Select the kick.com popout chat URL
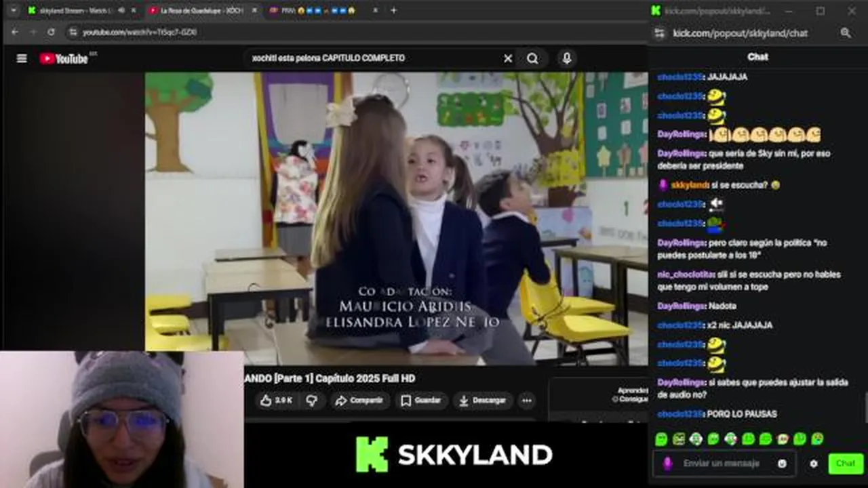Image resolution: width=868 pixels, height=488 pixels. [x=740, y=33]
